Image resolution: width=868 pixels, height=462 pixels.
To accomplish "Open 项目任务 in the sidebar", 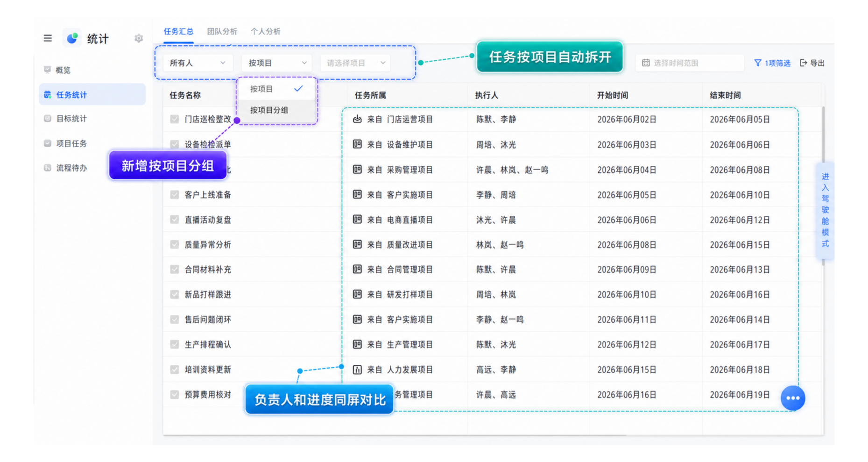I will (x=92, y=143).
